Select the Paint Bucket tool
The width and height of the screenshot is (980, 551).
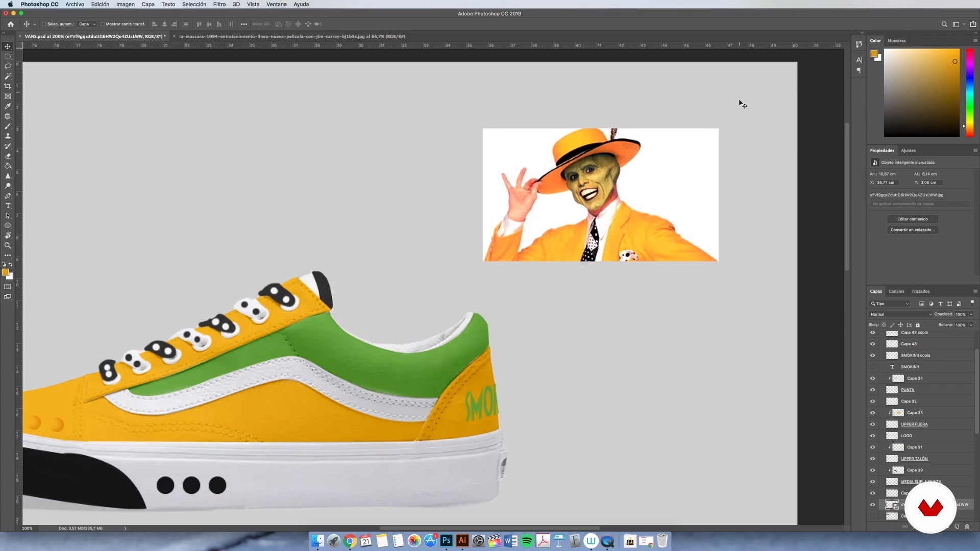8,166
